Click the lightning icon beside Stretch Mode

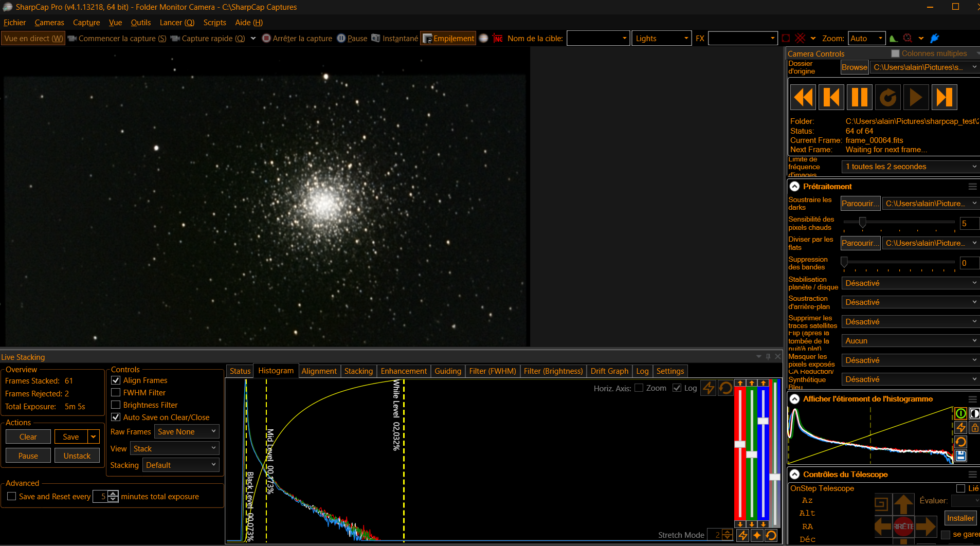743,535
